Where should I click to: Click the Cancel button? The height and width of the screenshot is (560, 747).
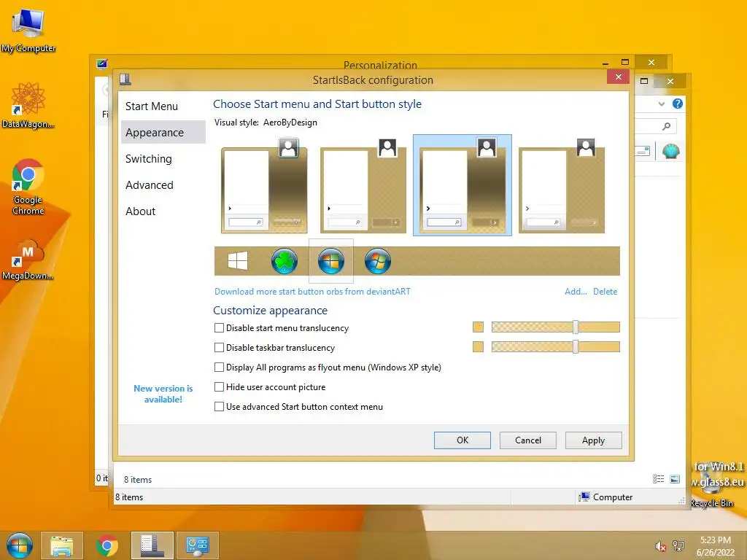[528, 440]
